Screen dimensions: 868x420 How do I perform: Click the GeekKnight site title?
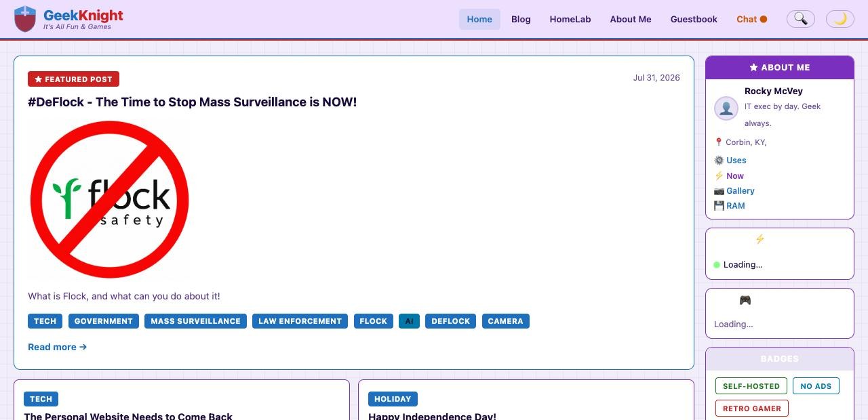tap(83, 15)
